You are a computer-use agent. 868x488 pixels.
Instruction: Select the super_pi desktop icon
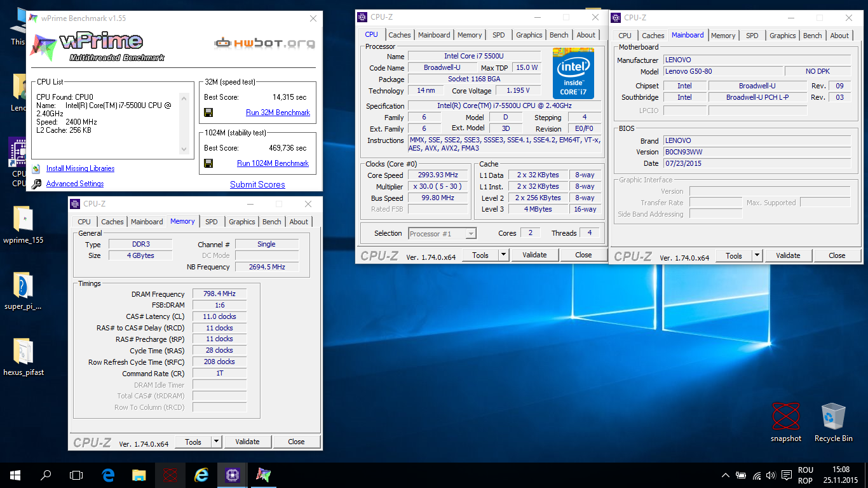coord(23,292)
